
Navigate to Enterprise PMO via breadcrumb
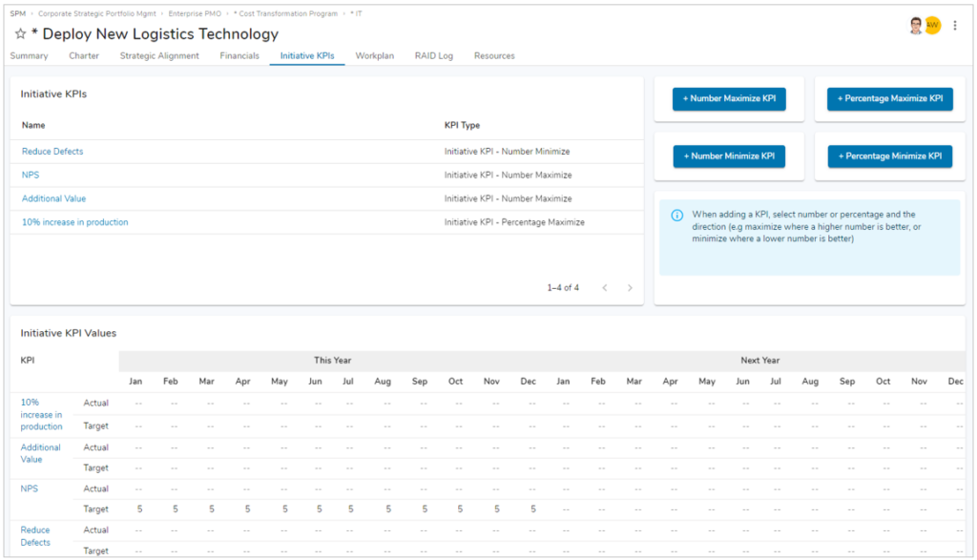coord(197,13)
